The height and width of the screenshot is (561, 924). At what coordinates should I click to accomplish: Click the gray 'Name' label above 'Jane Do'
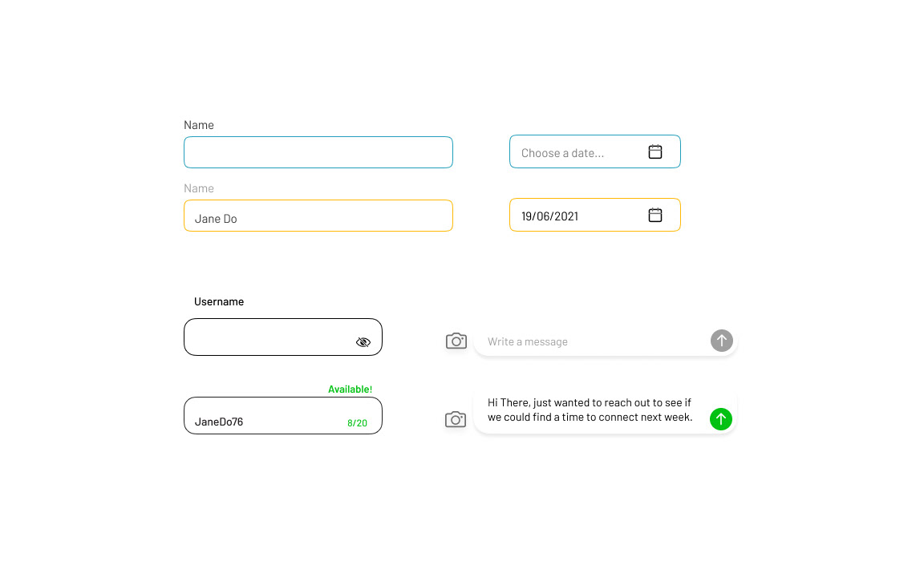[199, 188]
